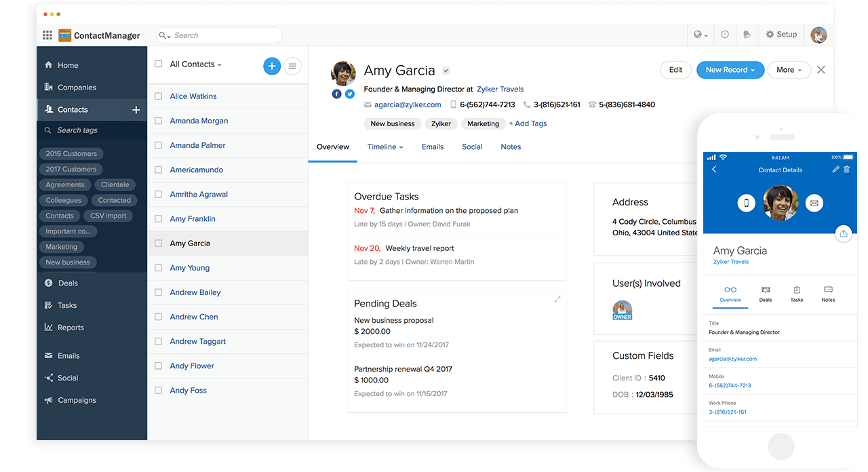Click the Search tags field
868x472 pixels.
[x=92, y=130]
